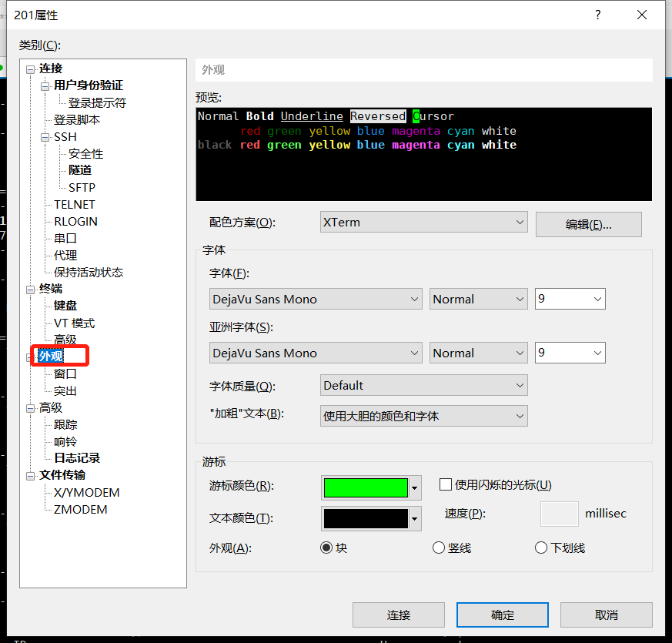Click the terminal color preview area

pos(424,154)
